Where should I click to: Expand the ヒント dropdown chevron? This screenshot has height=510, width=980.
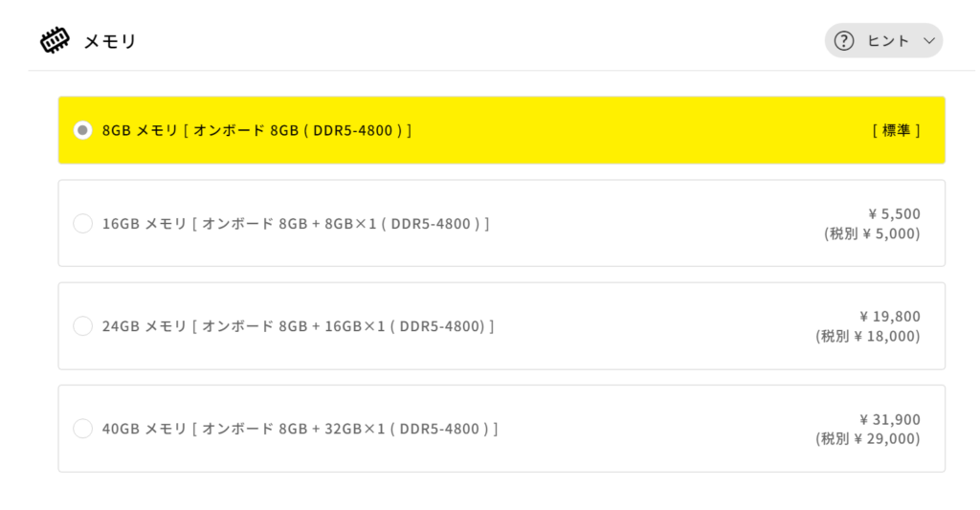coord(929,41)
